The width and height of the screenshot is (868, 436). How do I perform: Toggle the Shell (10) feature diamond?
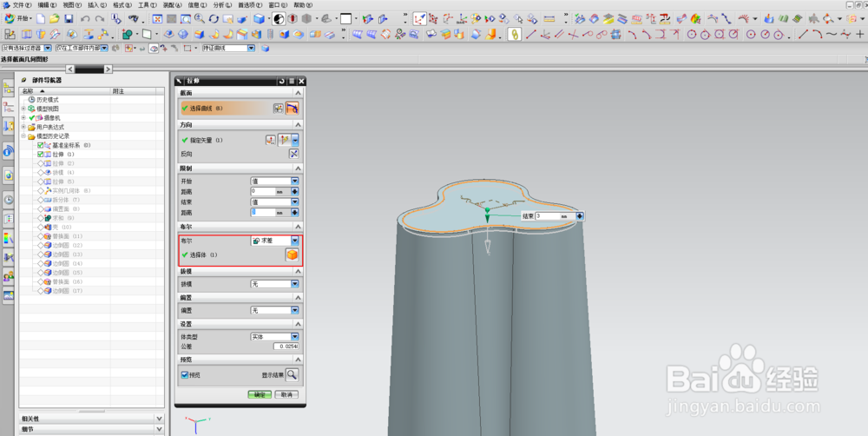[41, 228]
